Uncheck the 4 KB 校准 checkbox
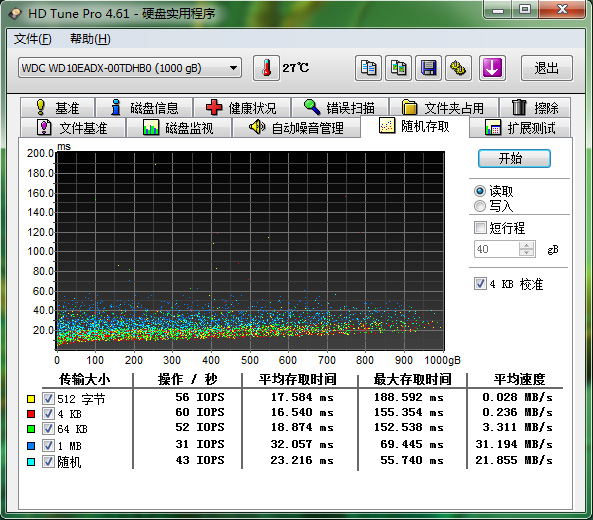Image resolution: width=593 pixels, height=520 pixels. 480,283
